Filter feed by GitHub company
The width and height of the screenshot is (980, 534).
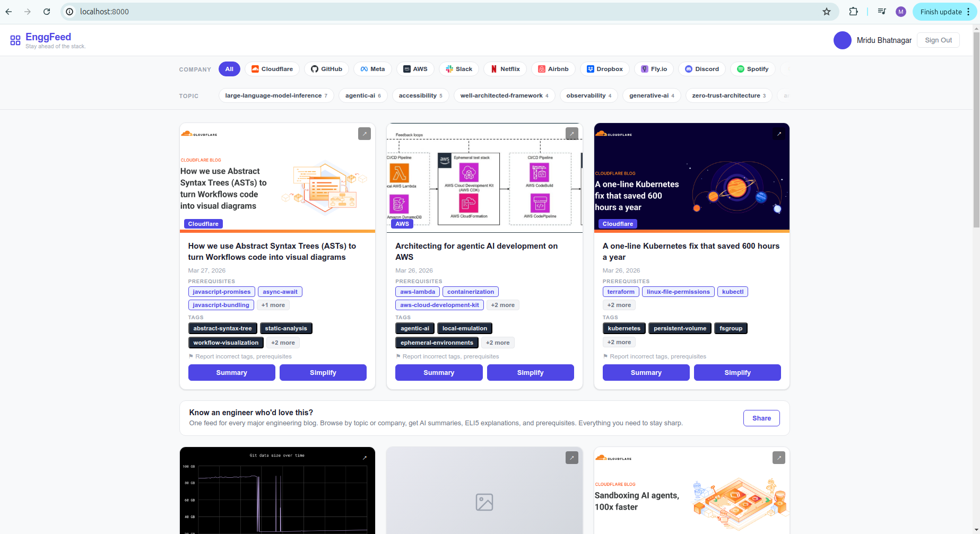pyautogui.click(x=327, y=69)
